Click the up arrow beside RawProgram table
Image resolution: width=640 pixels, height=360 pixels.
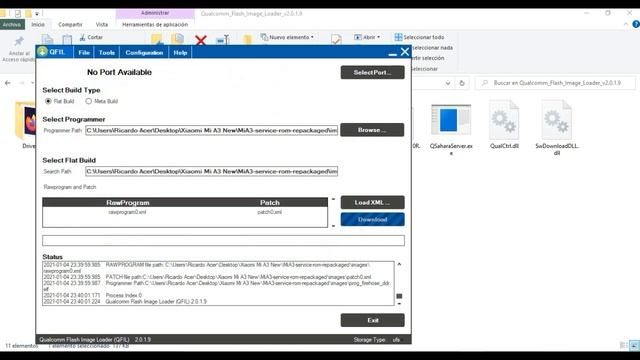[x=333, y=199]
